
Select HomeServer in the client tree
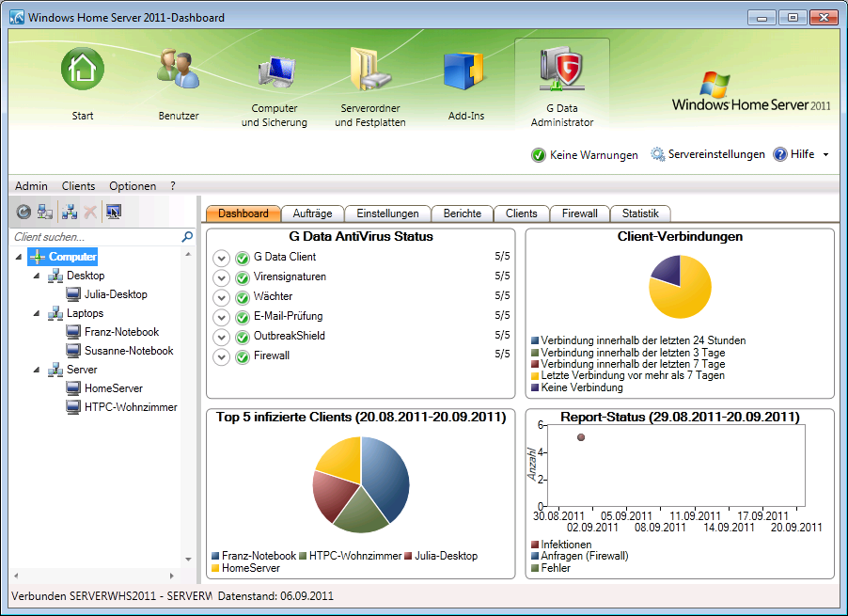tap(113, 388)
